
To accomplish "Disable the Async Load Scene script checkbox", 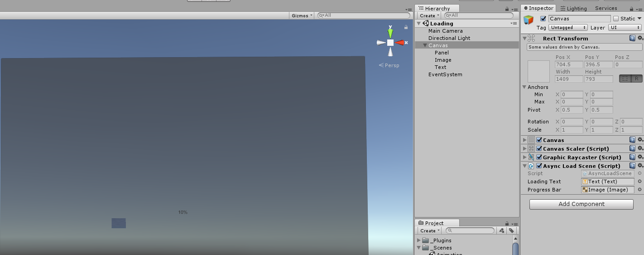I will coord(539,166).
